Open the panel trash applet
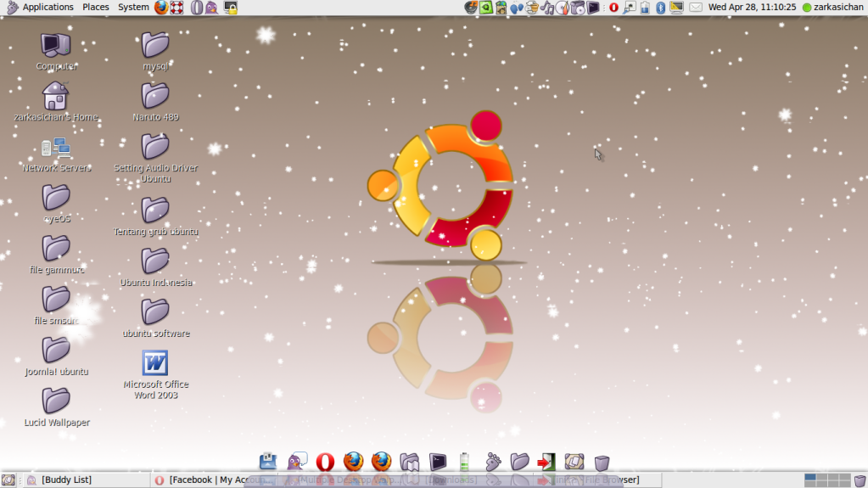The image size is (868, 488). click(x=860, y=480)
